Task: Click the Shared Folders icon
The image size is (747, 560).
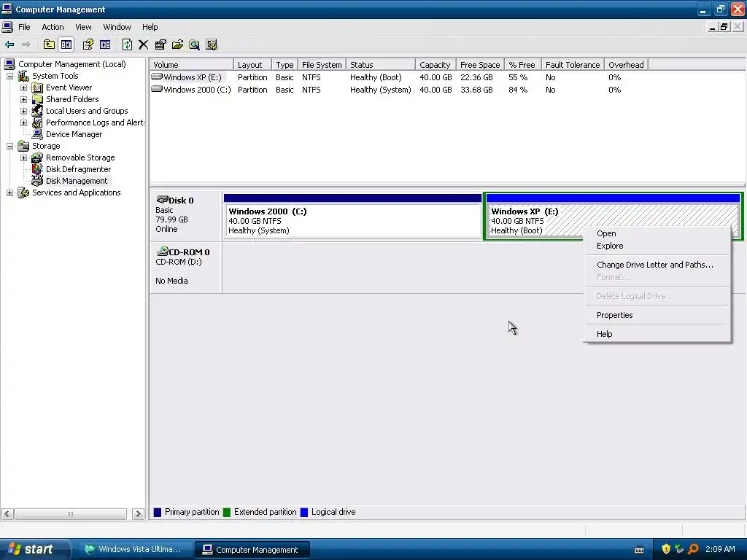Action: point(37,99)
